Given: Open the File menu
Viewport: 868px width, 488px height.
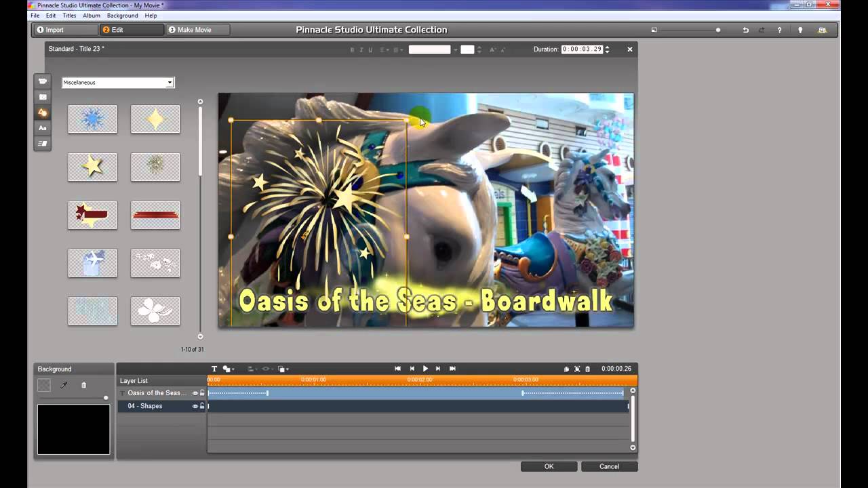Looking at the screenshot, I should click(x=35, y=16).
